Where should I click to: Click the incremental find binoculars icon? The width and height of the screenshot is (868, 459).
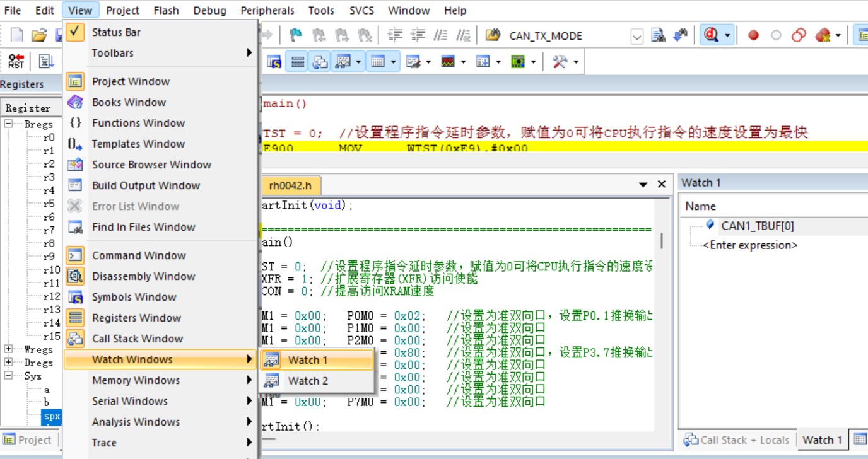click(x=681, y=35)
